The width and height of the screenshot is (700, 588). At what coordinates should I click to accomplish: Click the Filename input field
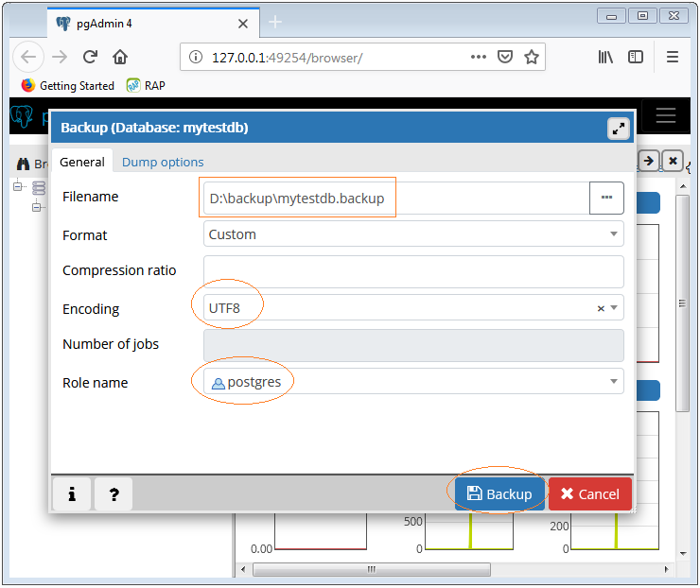coord(395,198)
